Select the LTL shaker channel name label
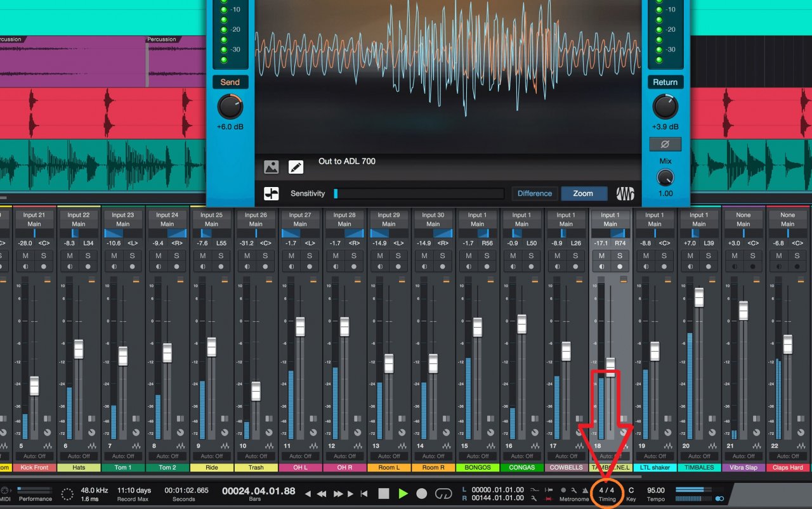Screen dimensions: 812x509 coord(655,468)
